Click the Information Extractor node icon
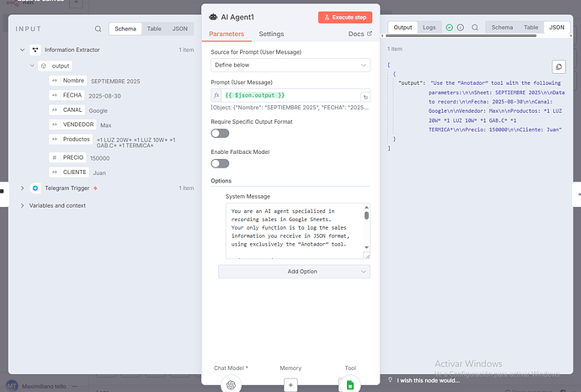This screenshot has height=392, width=581. point(35,50)
